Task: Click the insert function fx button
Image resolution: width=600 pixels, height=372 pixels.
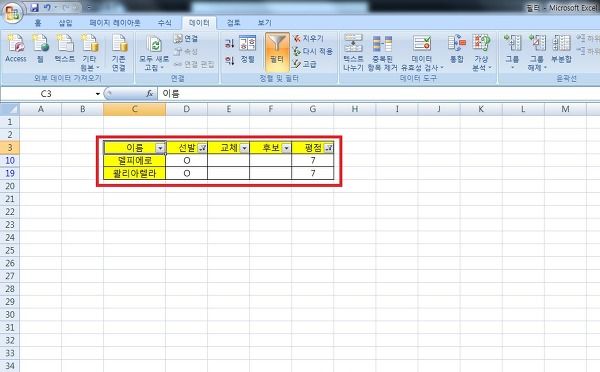Action: 150,94
